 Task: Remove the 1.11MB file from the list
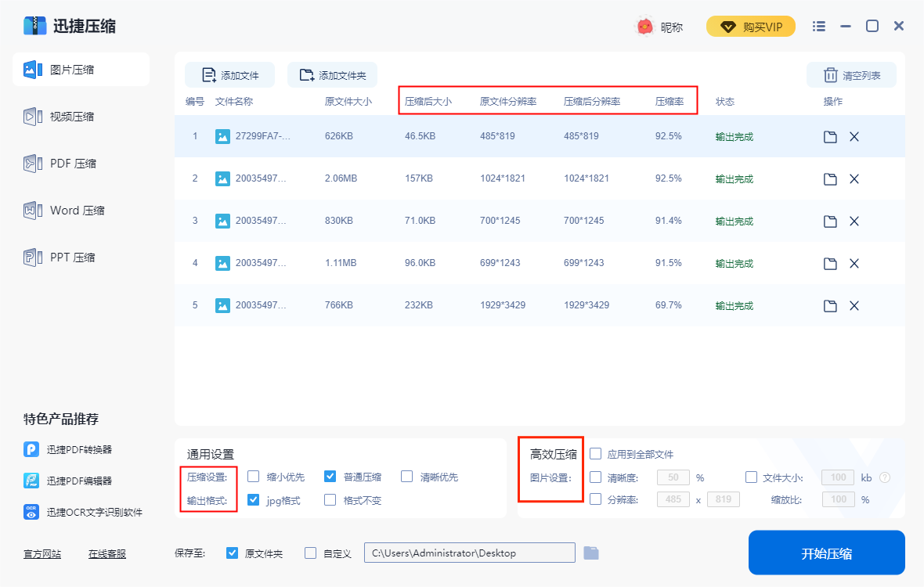[854, 264]
